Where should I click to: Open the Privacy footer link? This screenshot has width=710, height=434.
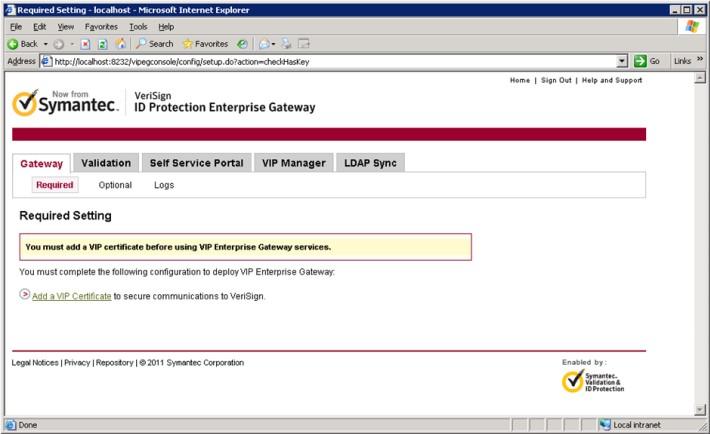[x=77, y=362]
